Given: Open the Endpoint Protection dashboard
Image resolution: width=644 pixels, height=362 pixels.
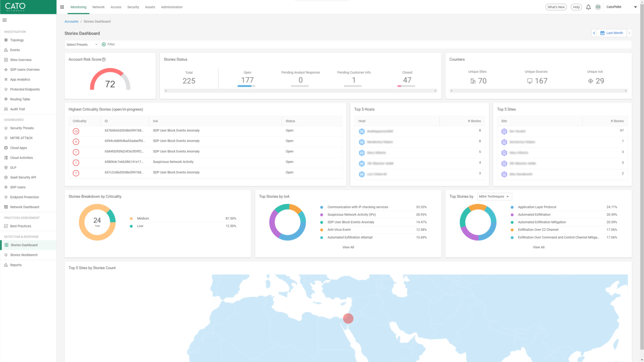Looking at the screenshot, I should click(23, 197).
